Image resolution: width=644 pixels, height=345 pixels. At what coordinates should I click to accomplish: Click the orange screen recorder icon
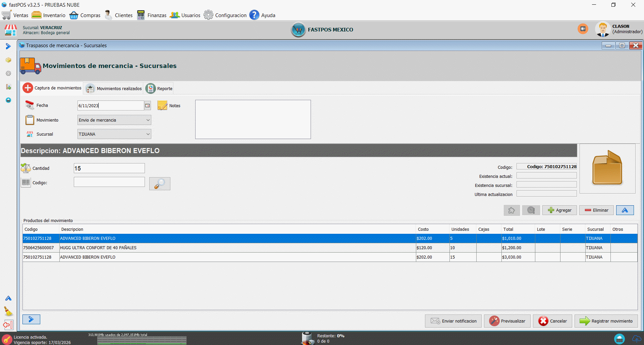click(x=583, y=29)
